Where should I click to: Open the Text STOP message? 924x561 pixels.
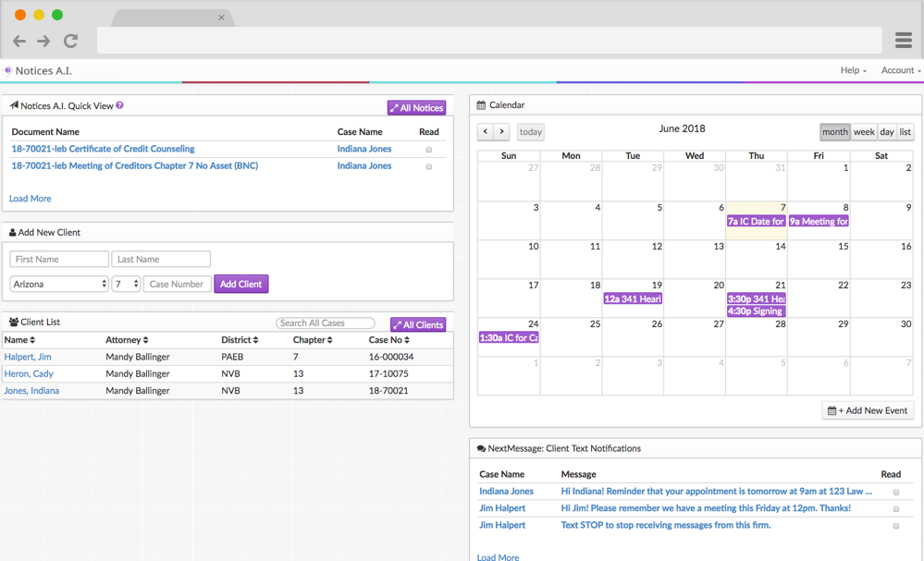pyautogui.click(x=665, y=526)
